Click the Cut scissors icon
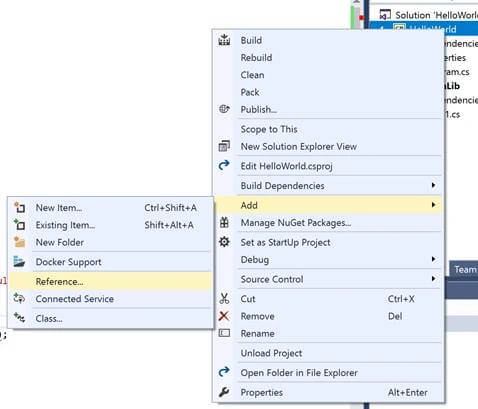The image size is (478, 409). [224, 299]
